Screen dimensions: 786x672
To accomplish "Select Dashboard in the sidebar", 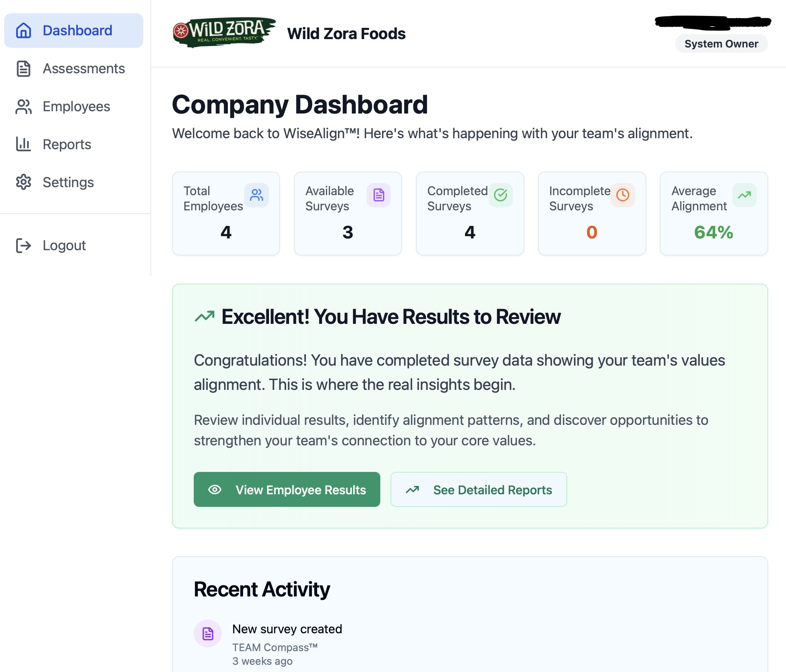I will click(73, 30).
